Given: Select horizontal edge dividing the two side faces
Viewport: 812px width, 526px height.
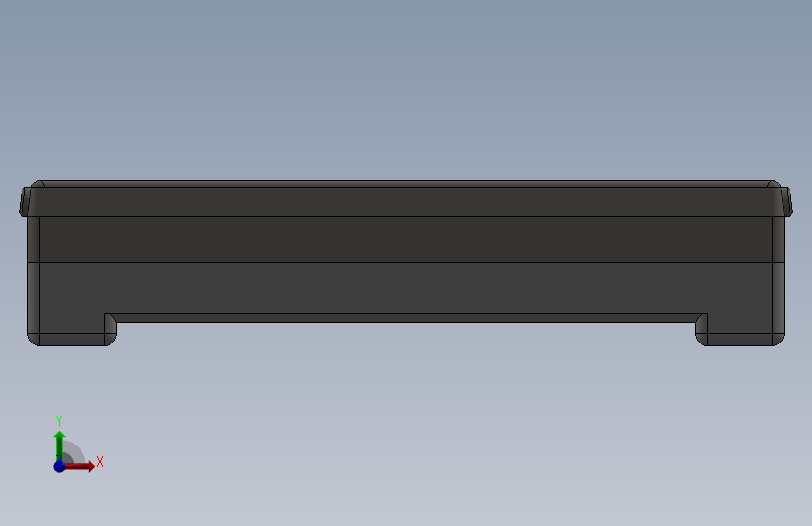Looking at the screenshot, I should tap(406, 262).
